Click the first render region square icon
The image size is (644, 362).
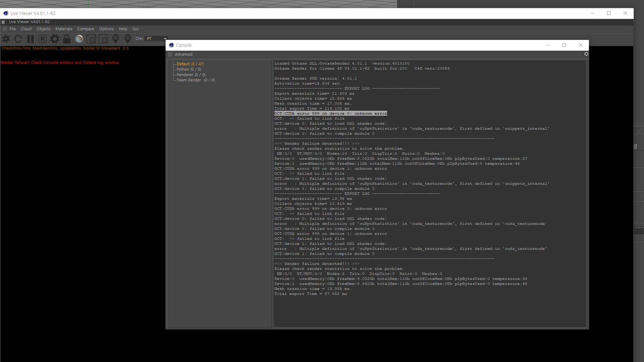(x=91, y=39)
